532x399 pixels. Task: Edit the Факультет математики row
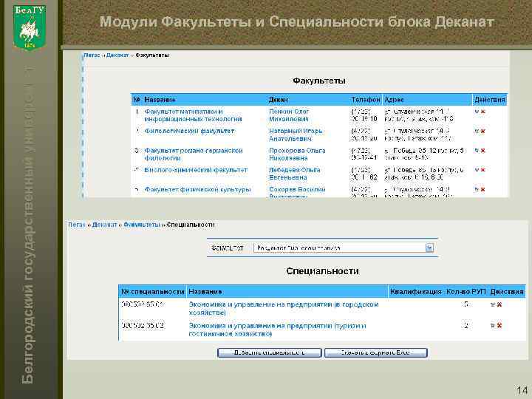[x=477, y=112]
